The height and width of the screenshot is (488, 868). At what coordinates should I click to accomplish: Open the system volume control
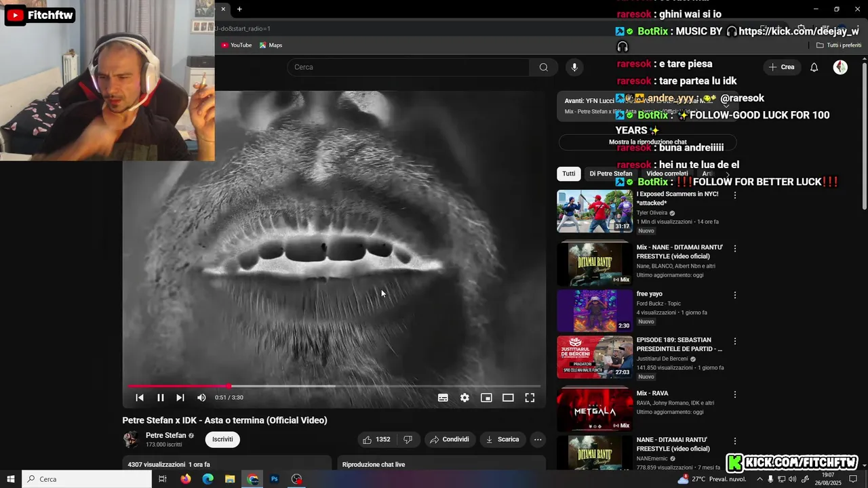(x=793, y=479)
